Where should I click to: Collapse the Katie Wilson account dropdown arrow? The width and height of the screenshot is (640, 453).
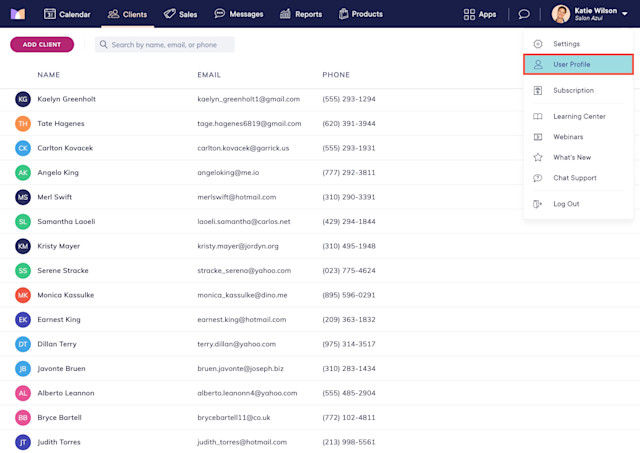click(625, 14)
